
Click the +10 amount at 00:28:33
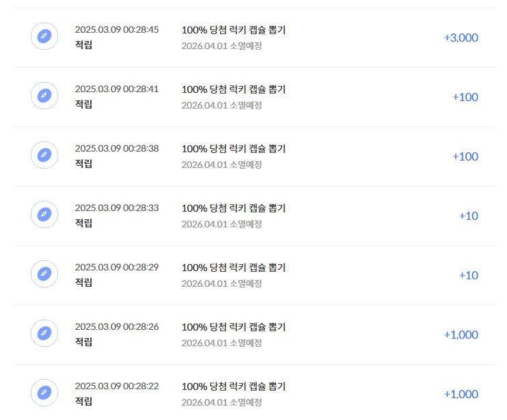(469, 216)
